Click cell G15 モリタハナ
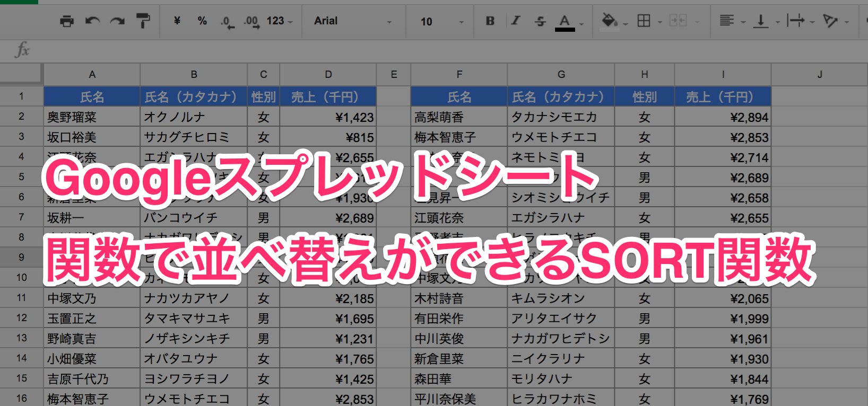Viewport: 868px width, 406px height. point(561,379)
